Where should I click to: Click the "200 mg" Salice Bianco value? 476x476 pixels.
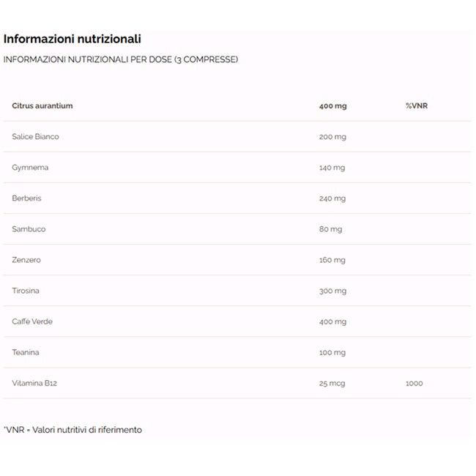tap(332, 137)
